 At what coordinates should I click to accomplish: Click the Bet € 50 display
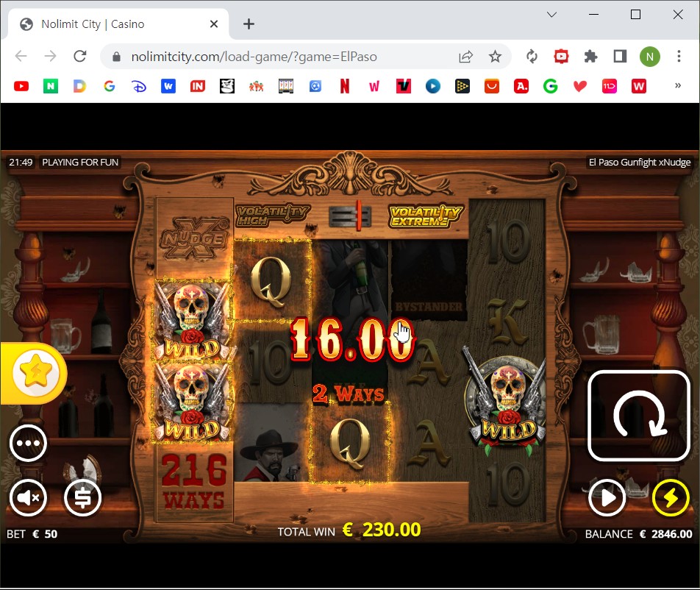[32, 534]
